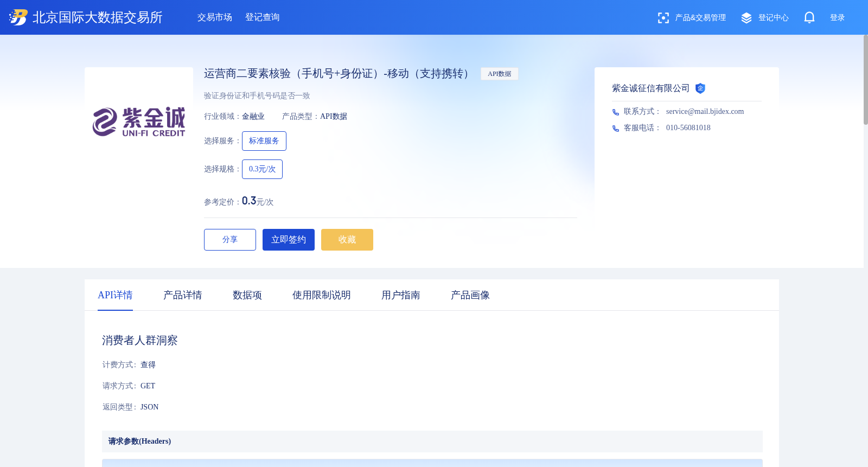The image size is (868, 467).
Task: Click the product title 运营商二要素核验
Action: (x=339, y=74)
